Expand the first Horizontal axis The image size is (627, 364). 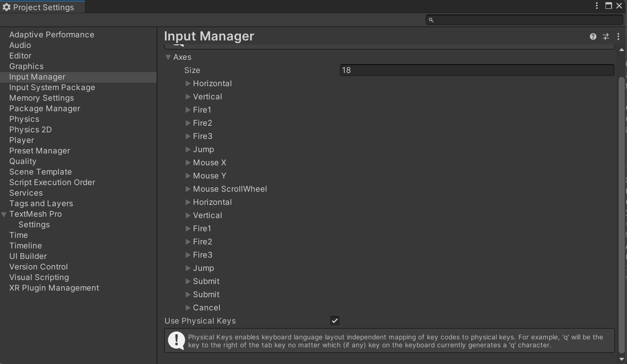click(x=188, y=84)
